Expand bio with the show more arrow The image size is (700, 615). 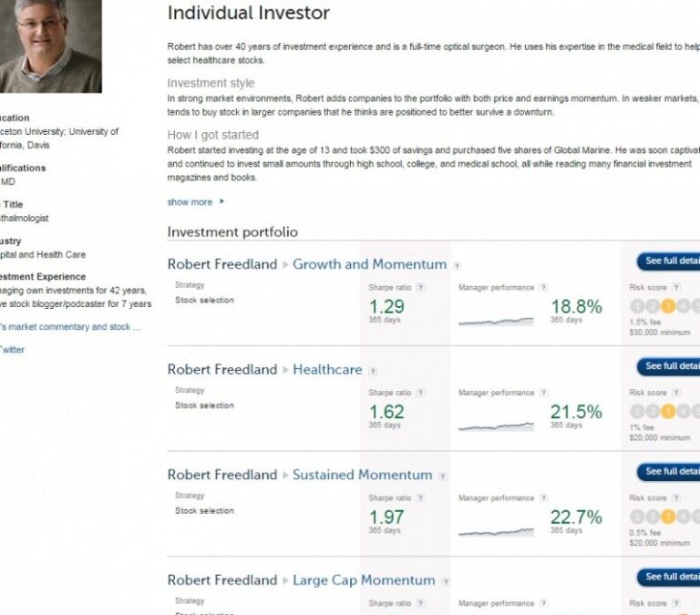point(221,202)
